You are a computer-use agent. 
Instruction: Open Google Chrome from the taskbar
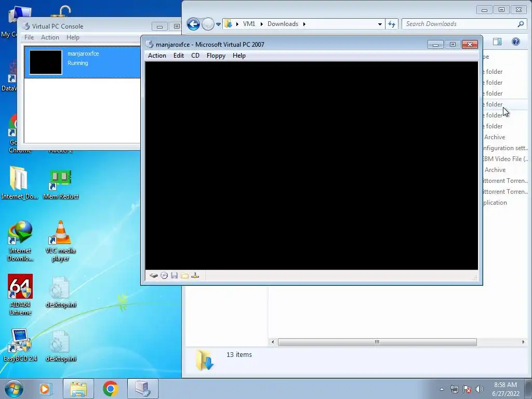coord(110,389)
